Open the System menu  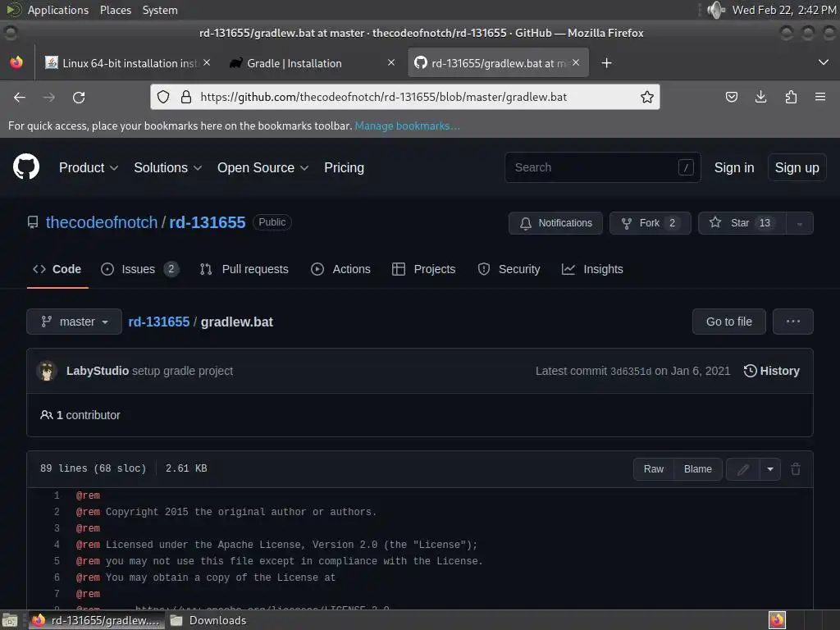pos(160,10)
